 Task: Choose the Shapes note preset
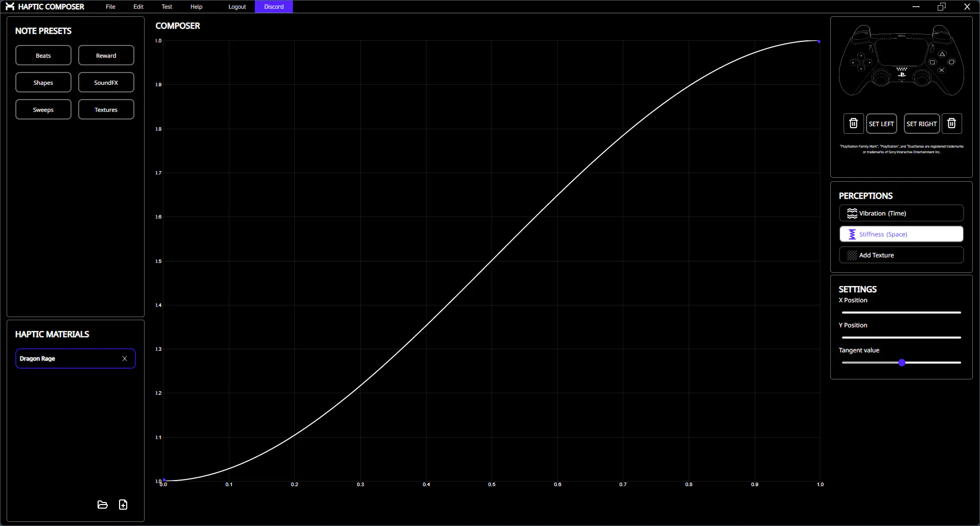pyautogui.click(x=43, y=82)
